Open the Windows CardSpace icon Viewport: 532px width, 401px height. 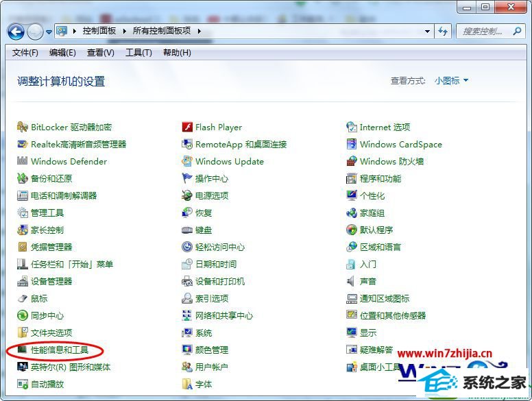[x=352, y=144]
